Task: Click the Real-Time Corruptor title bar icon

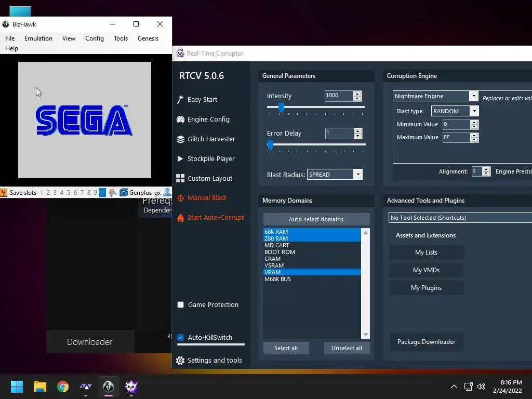Action: (x=180, y=54)
